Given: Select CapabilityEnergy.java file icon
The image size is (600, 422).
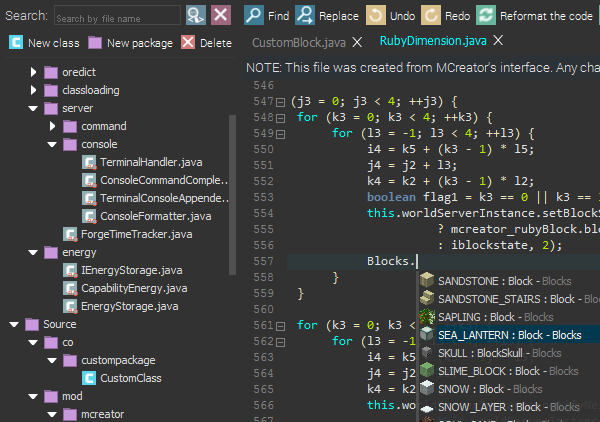Looking at the screenshot, I should click(70, 288).
